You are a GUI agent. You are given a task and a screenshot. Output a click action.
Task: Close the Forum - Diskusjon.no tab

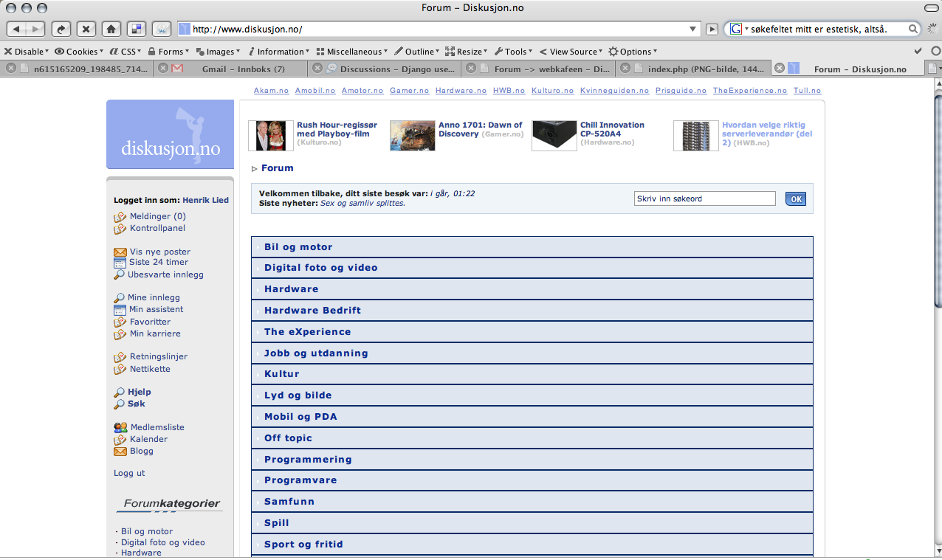778,69
